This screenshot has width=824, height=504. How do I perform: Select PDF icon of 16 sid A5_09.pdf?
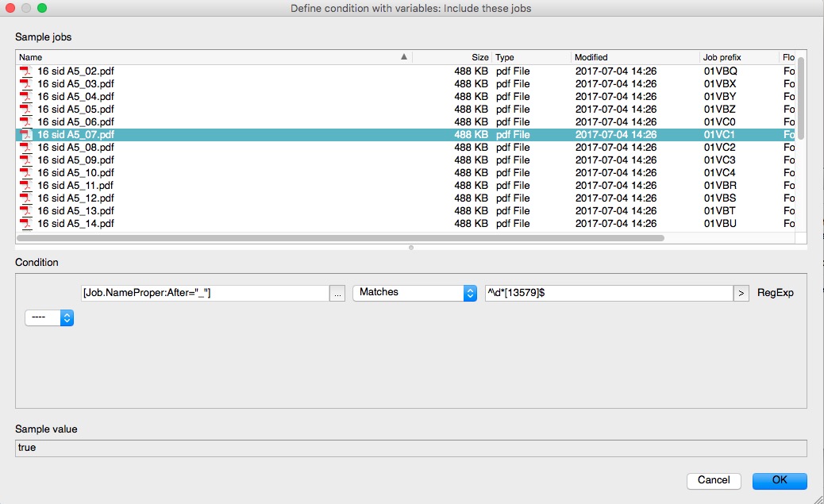click(25, 160)
